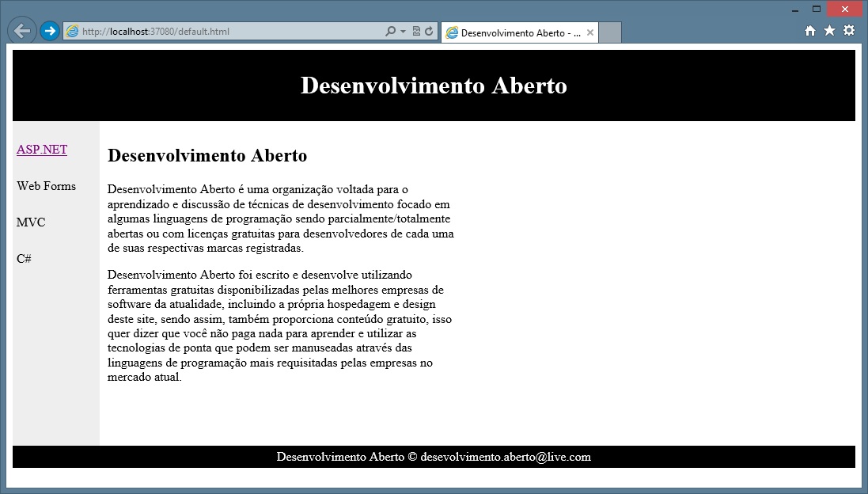Screen dimensions: 868x494
Task: Open the ASP.NET sidebar link
Action: (x=42, y=150)
